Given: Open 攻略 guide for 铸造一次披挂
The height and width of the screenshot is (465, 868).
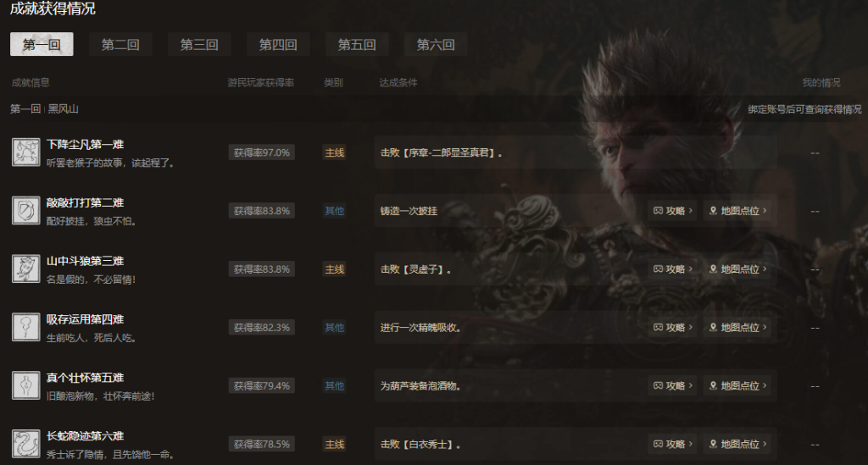Looking at the screenshot, I should pyautogui.click(x=672, y=211).
